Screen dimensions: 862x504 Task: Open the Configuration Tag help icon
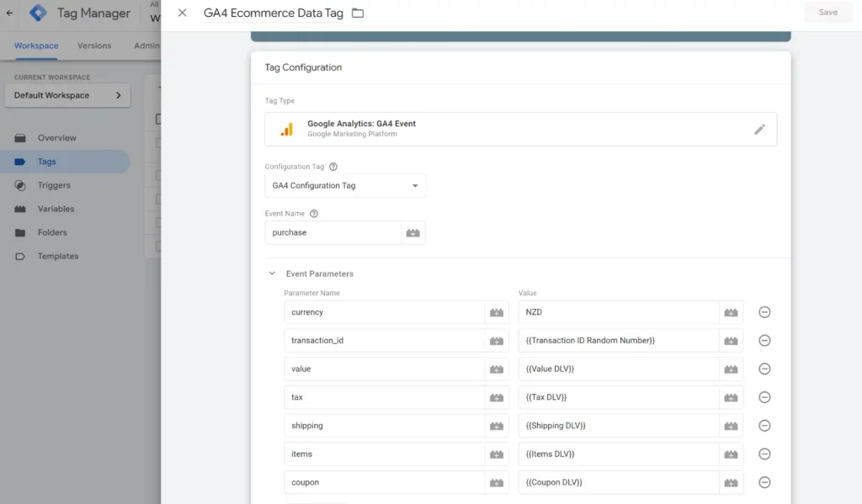point(333,167)
